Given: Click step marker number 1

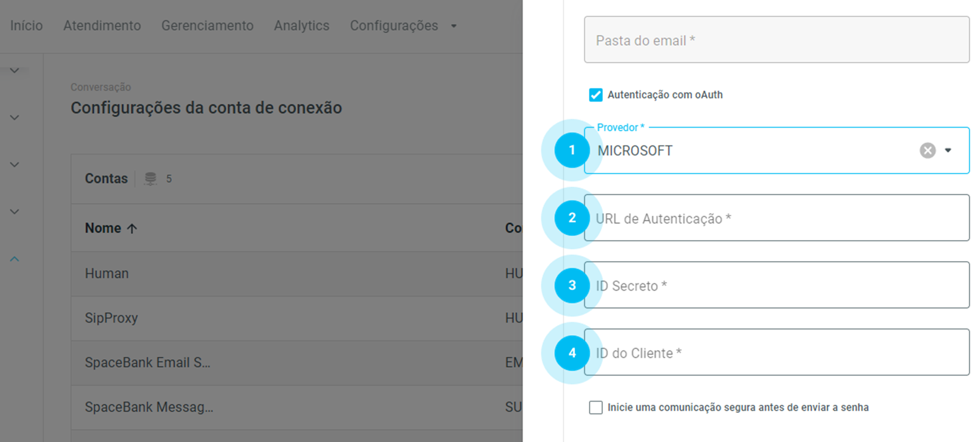Looking at the screenshot, I should coord(572,150).
